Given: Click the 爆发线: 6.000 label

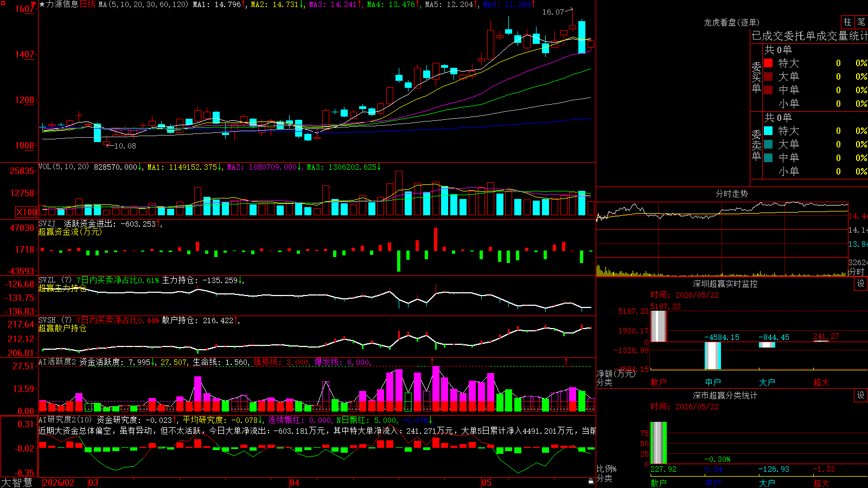Looking at the screenshot, I should click(x=342, y=362).
